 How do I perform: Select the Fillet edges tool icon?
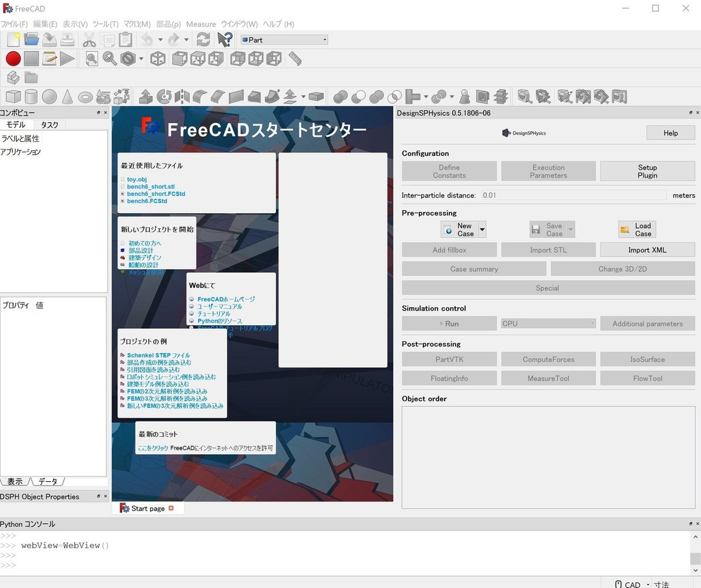click(200, 96)
